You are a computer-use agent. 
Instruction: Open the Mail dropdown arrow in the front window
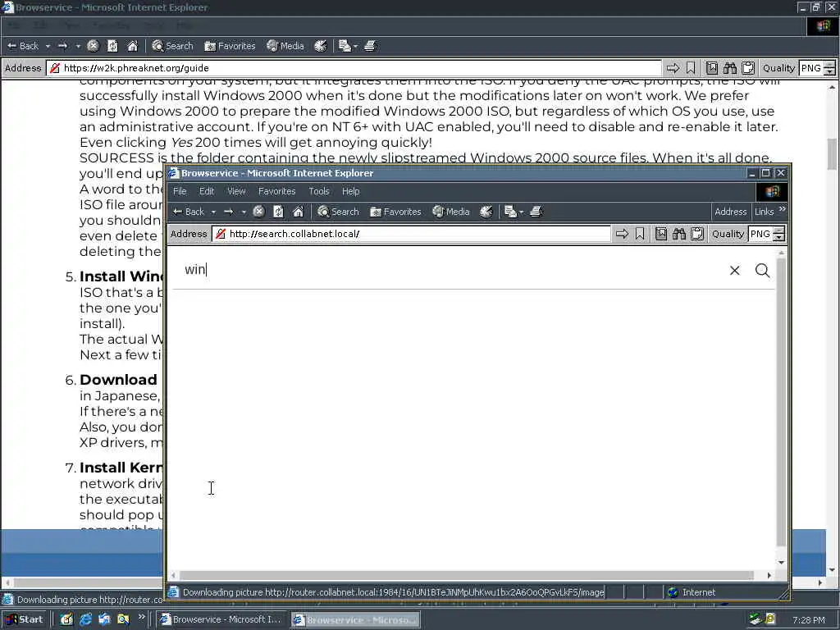[x=521, y=212]
